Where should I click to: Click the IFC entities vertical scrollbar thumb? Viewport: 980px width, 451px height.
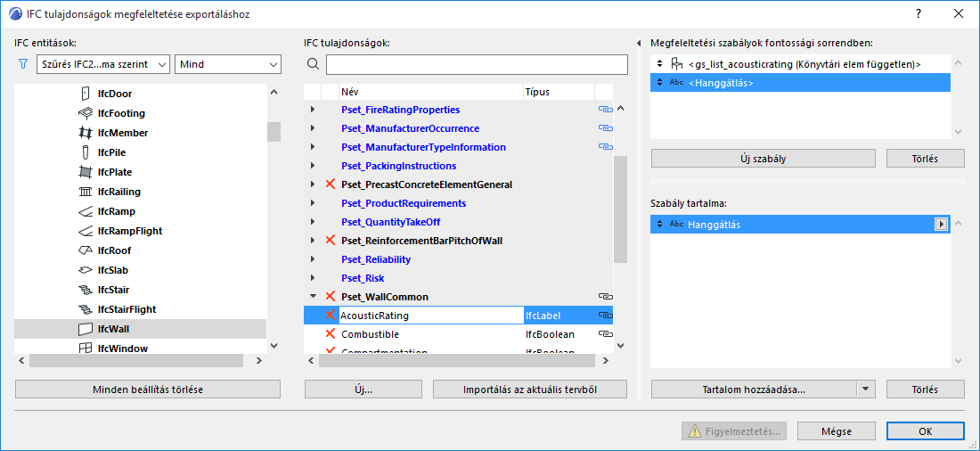(274, 131)
